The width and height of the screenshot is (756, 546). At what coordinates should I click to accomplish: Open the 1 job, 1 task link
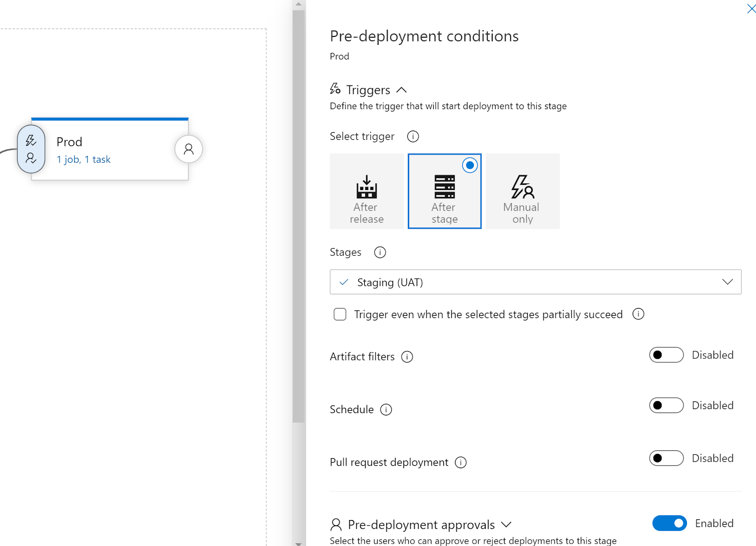click(x=83, y=159)
